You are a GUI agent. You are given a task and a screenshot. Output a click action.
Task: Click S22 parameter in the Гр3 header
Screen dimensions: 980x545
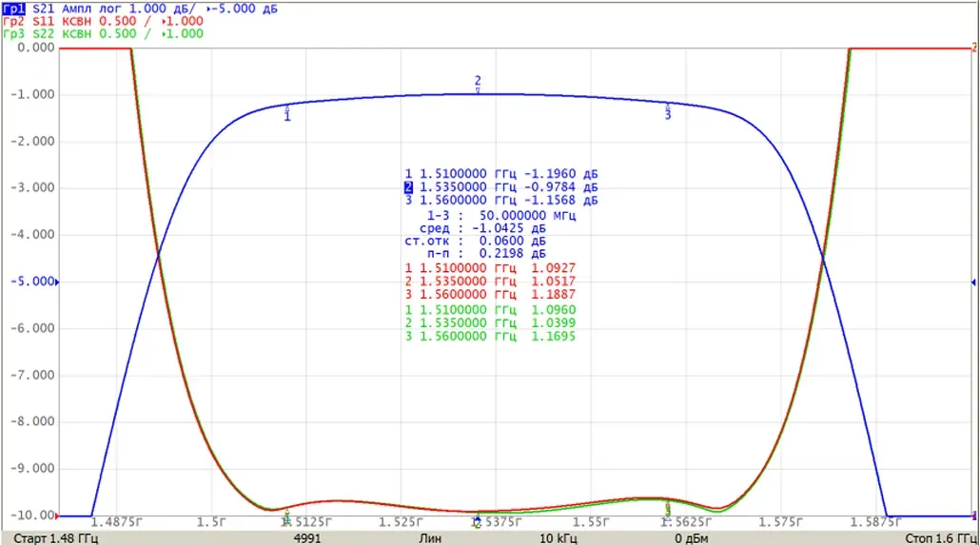(x=43, y=33)
